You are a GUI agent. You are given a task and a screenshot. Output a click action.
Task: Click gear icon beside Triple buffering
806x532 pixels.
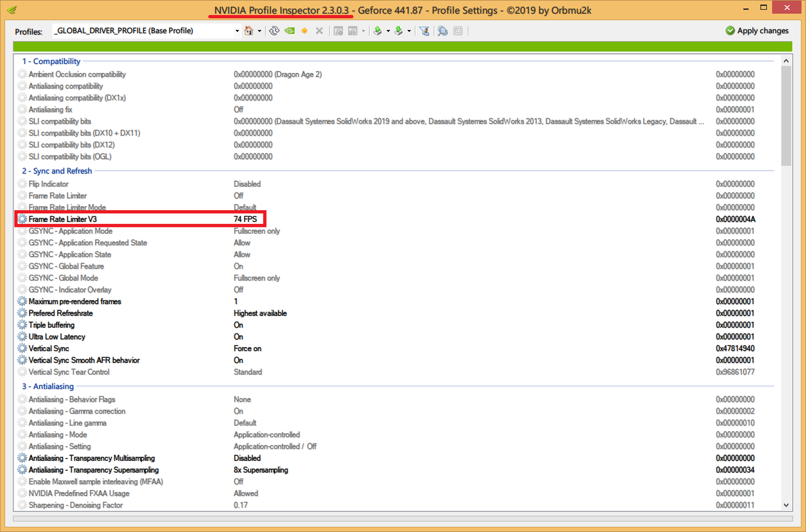pyautogui.click(x=23, y=325)
